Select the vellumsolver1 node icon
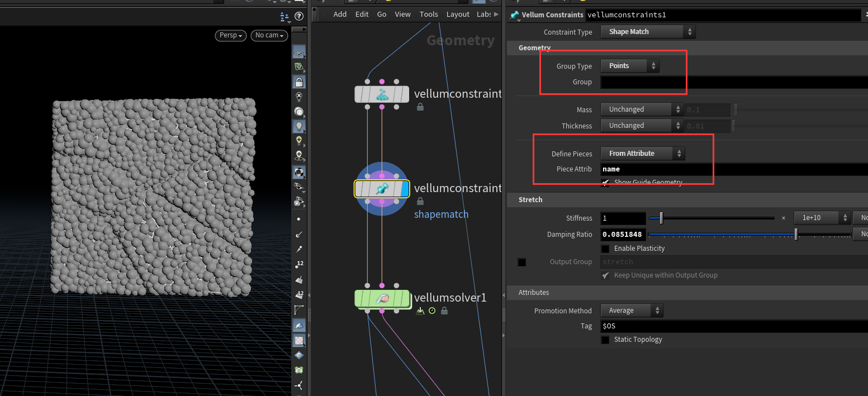The width and height of the screenshot is (868, 396). (382, 299)
